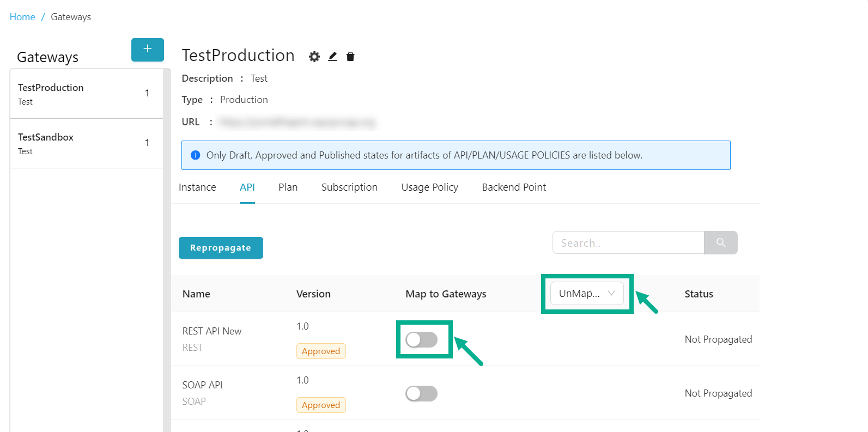
Task: Enable gateway mapping for SOAP API
Action: [x=421, y=394]
